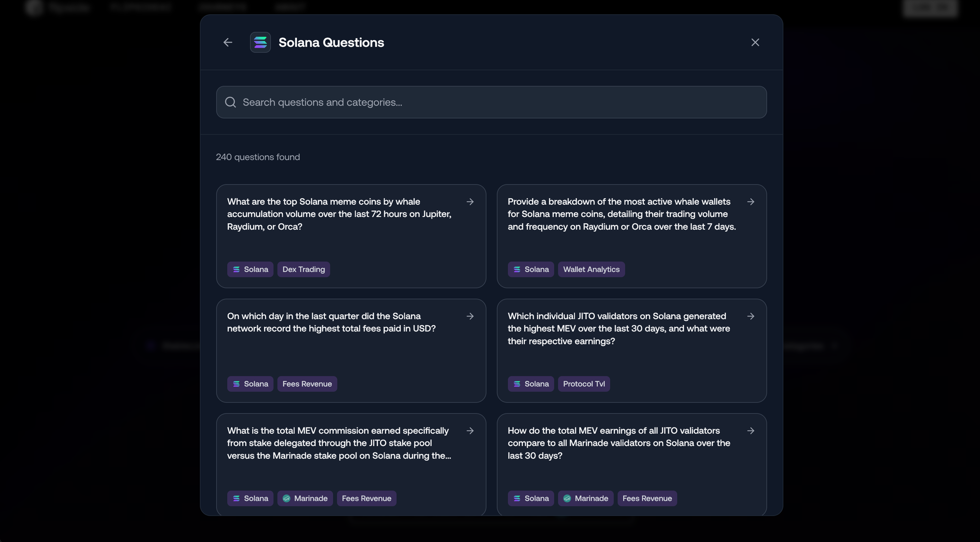Image resolution: width=980 pixels, height=542 pixels.
Task: Open the MEV commission stake pool question arrow
Action: coord(470,431)
